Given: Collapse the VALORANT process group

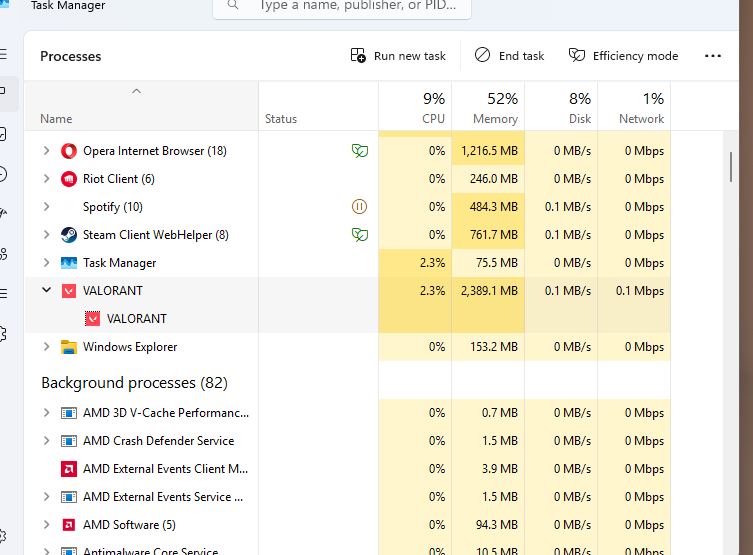Looking at the screenshot, I should (x=46, y=291).
